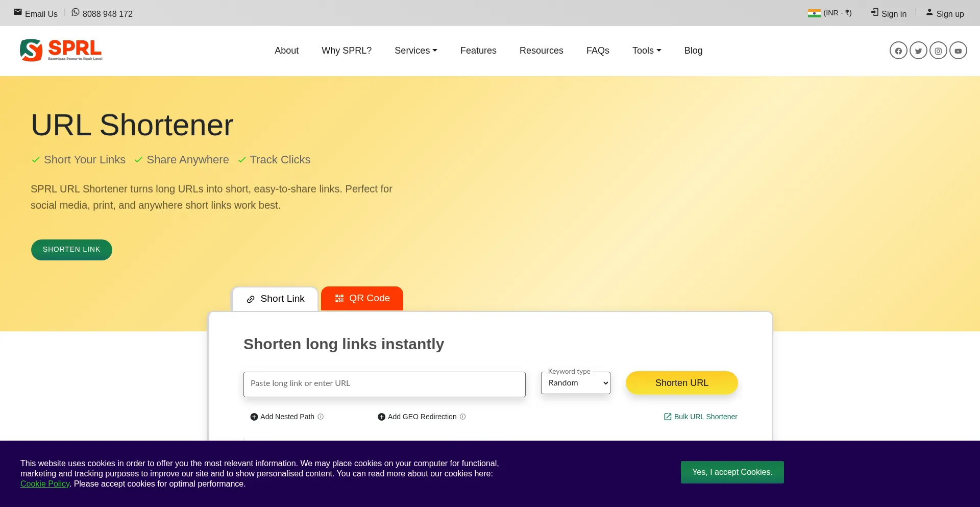Click the yellow Shorten URL button

tap(682, 383)
